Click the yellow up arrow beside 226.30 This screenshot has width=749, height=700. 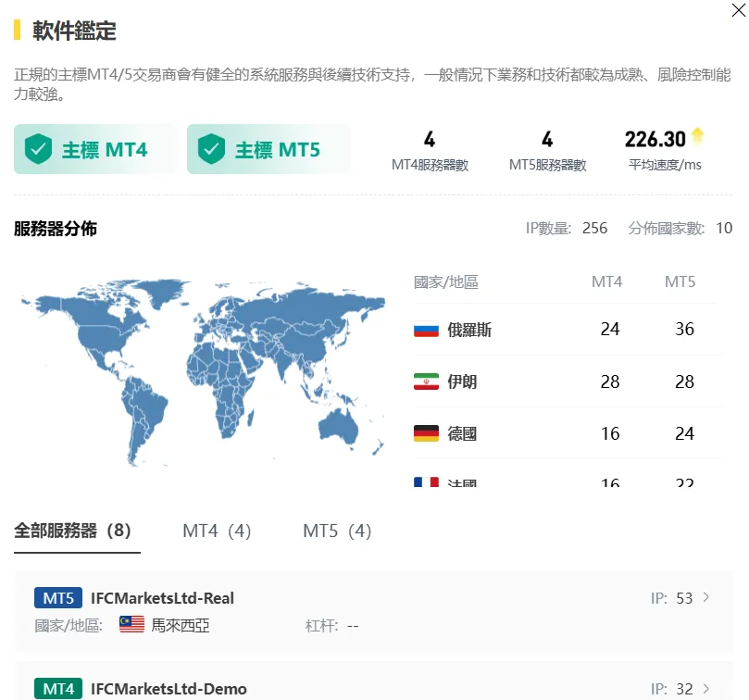point(697,136)
